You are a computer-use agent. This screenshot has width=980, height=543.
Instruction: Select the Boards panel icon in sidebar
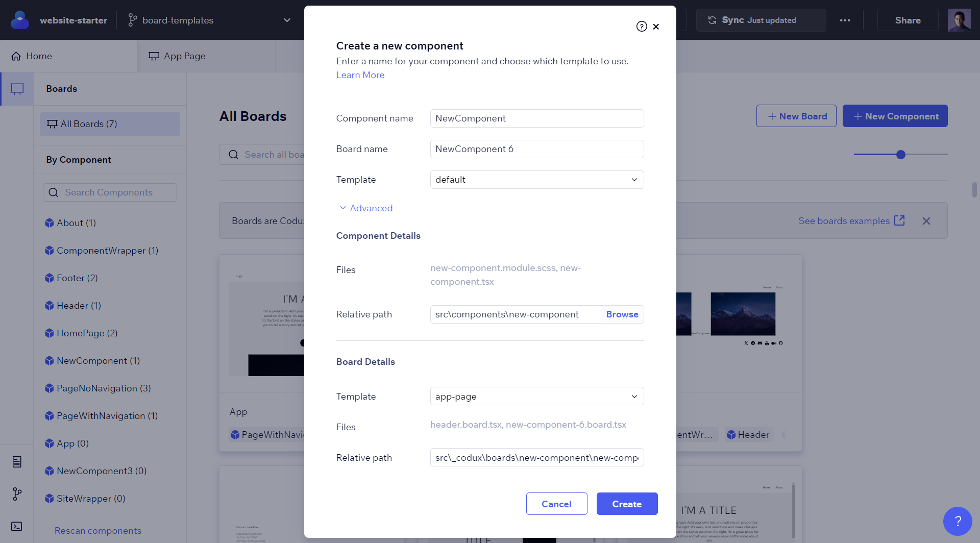(x=17, y=89)
